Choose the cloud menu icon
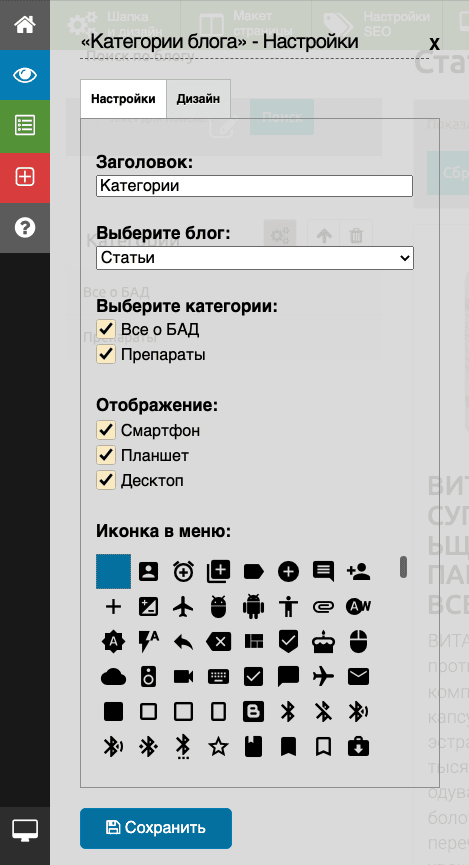Viewport: 469px width, 865px height. 113,677
